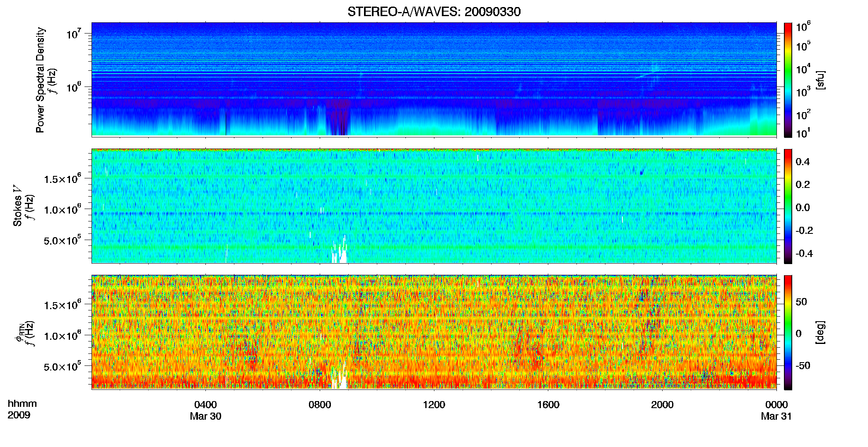The image size is (868, 447).
Task: Click 10^3 label on sfu color bar
Action: 803,91
